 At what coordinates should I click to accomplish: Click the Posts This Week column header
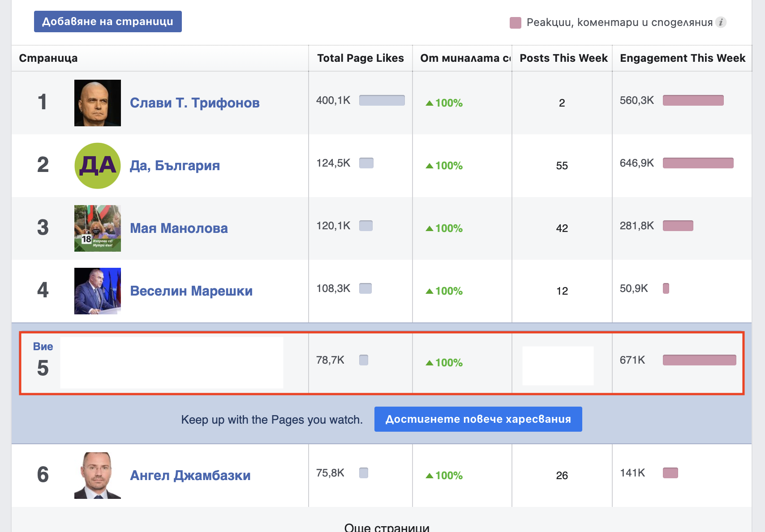(x=563, y=58)
